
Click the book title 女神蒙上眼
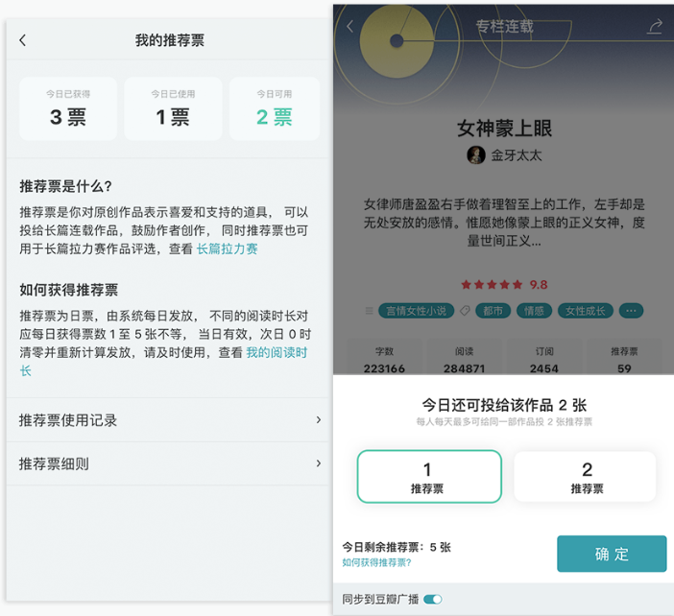tap(504, 128)
